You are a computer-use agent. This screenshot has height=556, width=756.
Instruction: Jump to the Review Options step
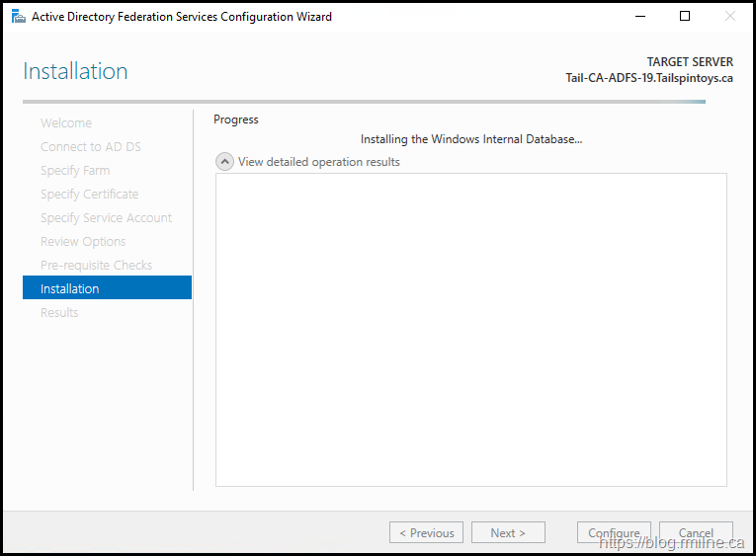coord(83,242)
